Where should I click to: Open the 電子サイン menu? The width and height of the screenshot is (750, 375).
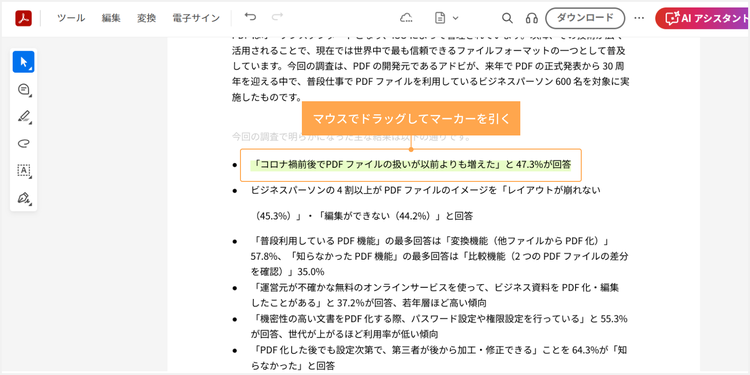tap(196, 18)
